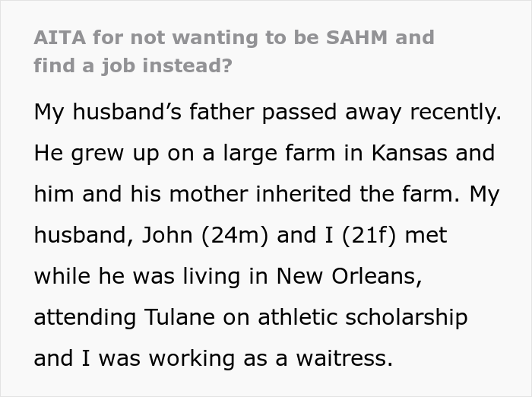
Task: Click the word "Kansas" in the paragraph
Action: click(x=409, y=153)
